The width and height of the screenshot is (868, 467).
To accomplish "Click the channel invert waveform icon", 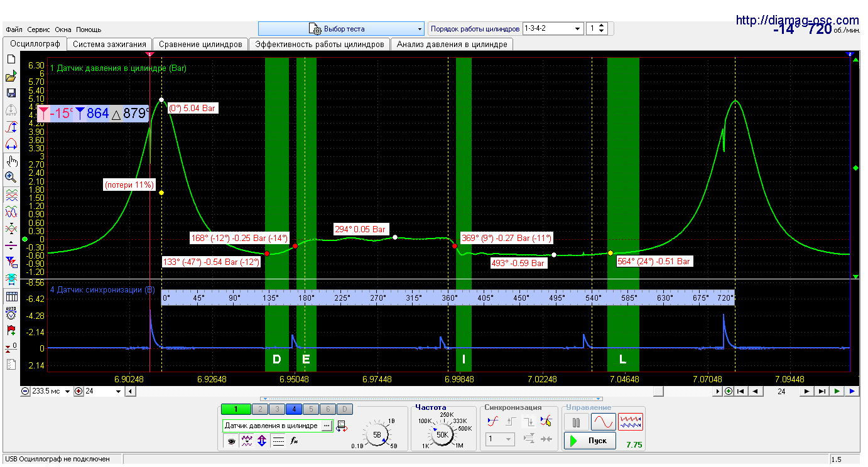I will pyautogui.click(x=247, y=441).
